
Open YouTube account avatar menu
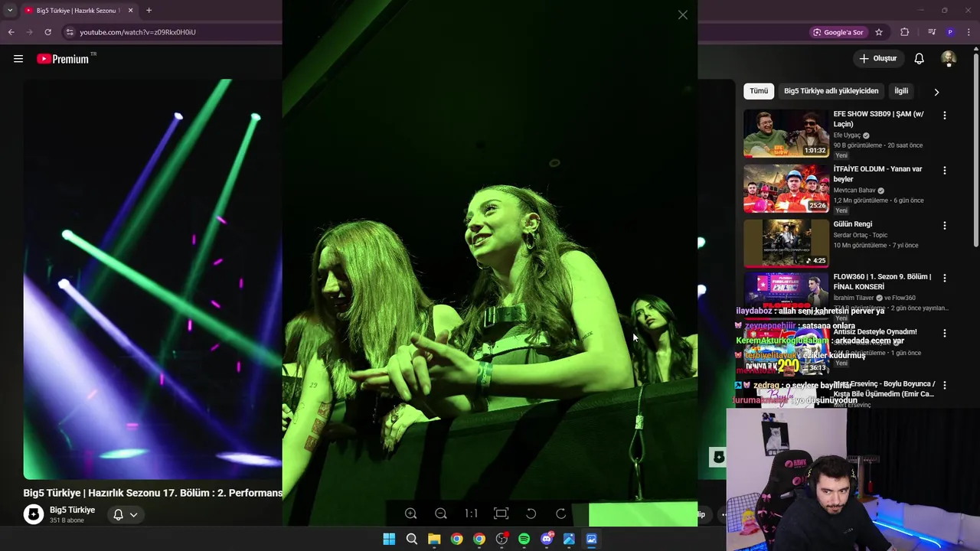949,59
